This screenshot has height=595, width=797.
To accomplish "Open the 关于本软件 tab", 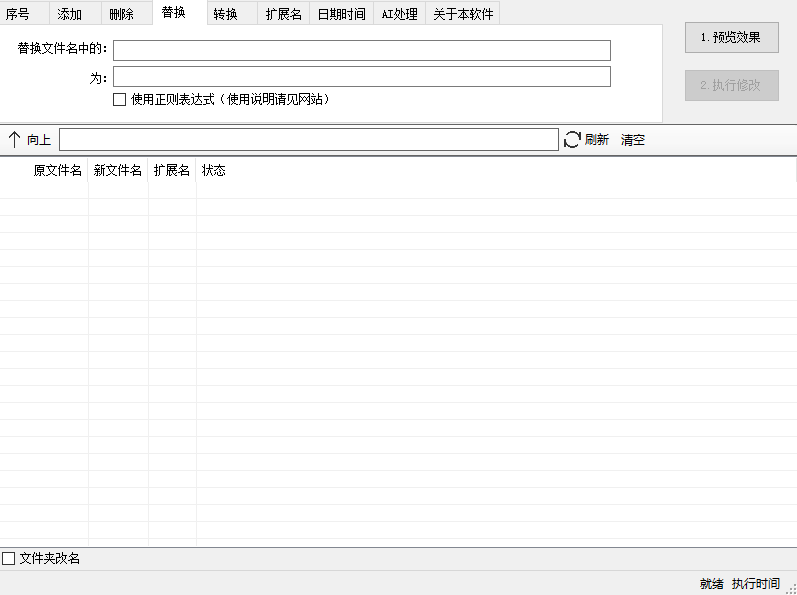I will coord(463,13).
